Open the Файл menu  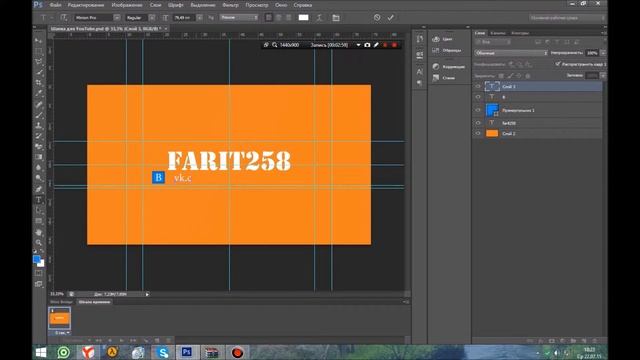[x=56, y=5]
